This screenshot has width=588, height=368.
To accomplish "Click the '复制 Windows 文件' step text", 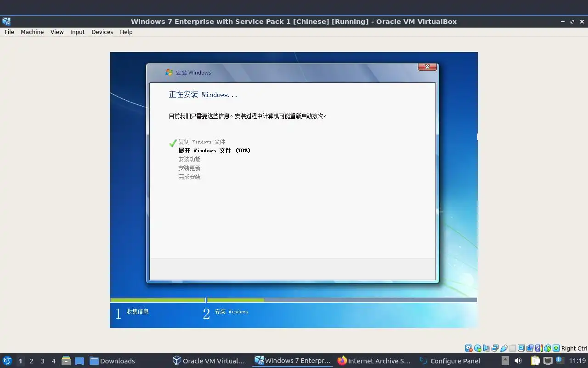I will pyautogui.click(x=202, y=142).
